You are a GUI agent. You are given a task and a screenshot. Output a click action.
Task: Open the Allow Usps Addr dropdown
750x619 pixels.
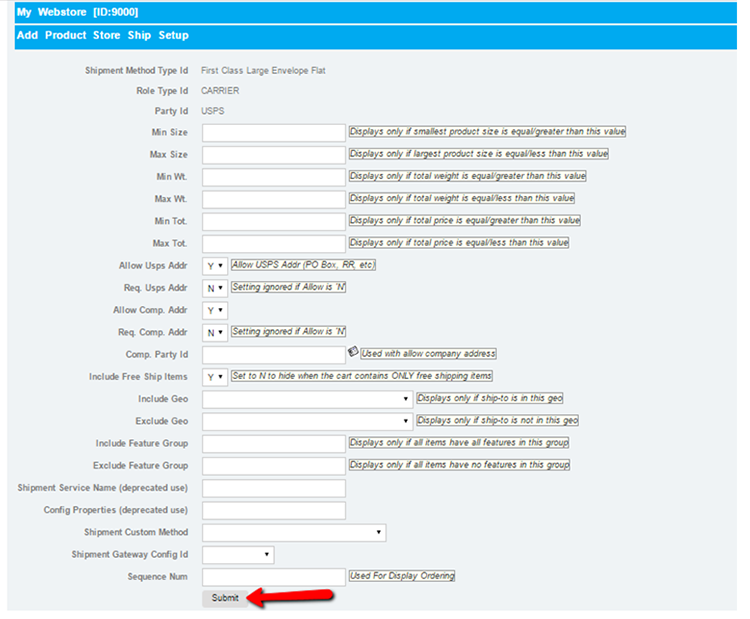(215, 266)
